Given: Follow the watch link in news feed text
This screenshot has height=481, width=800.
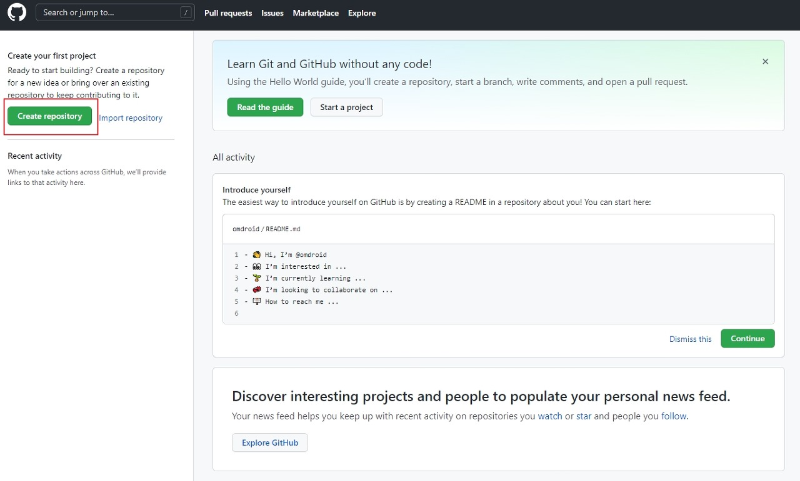Looking at the screenshot, I should point(549,416).
